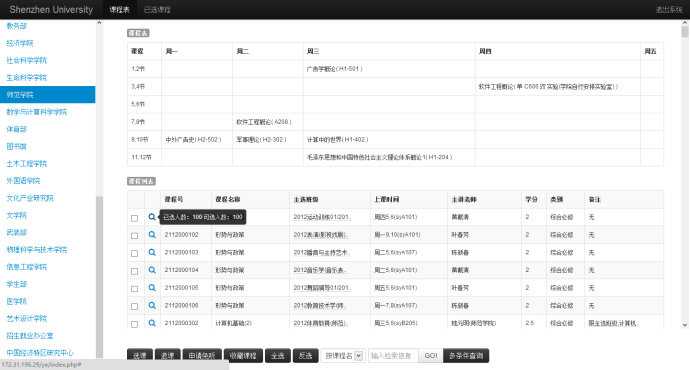This screenshot has height=370, width=690.
Task: Select 经济学院 in the sidebar
Action: (20, 43)
